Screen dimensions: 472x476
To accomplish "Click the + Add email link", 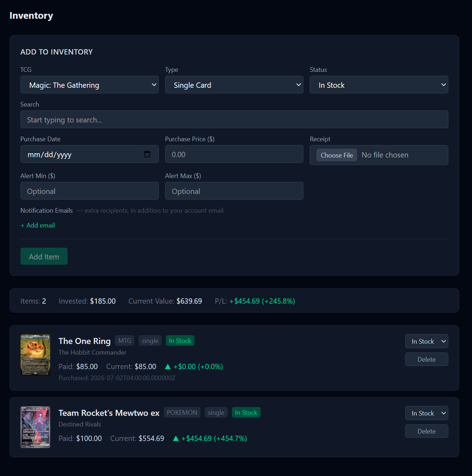I will click(38, 225).
